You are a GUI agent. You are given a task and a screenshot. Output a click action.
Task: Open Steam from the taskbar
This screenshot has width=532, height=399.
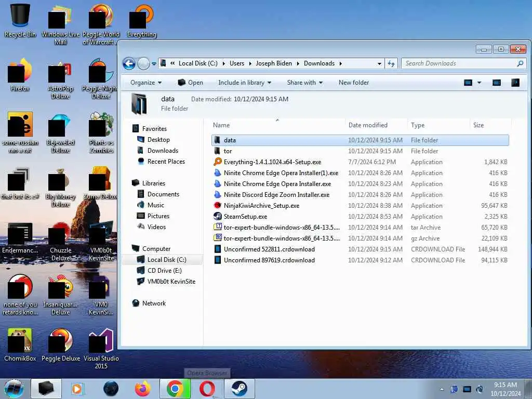click(x=239, y=389)
